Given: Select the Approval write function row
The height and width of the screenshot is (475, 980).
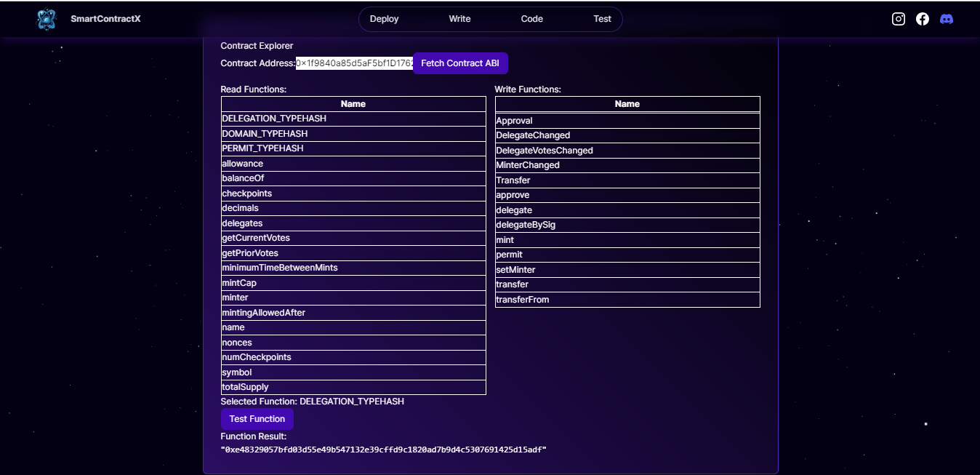Looking at the screenshot, I should [x=627, y=121].
